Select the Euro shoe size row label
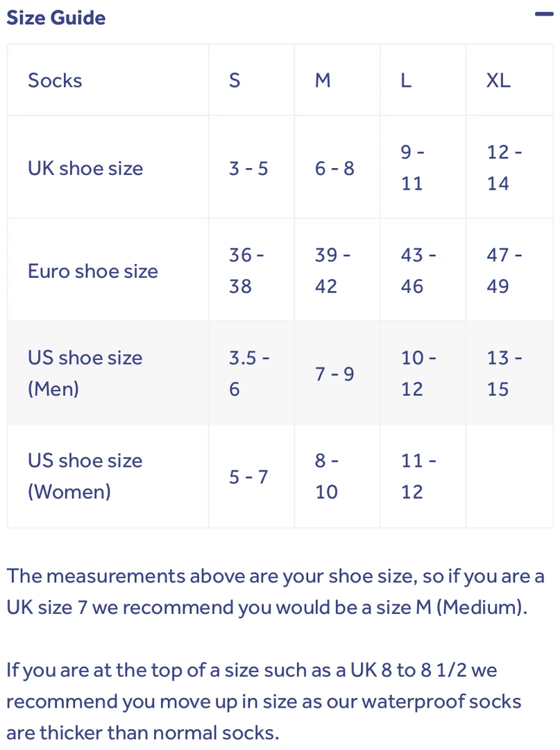 point(93,271)
